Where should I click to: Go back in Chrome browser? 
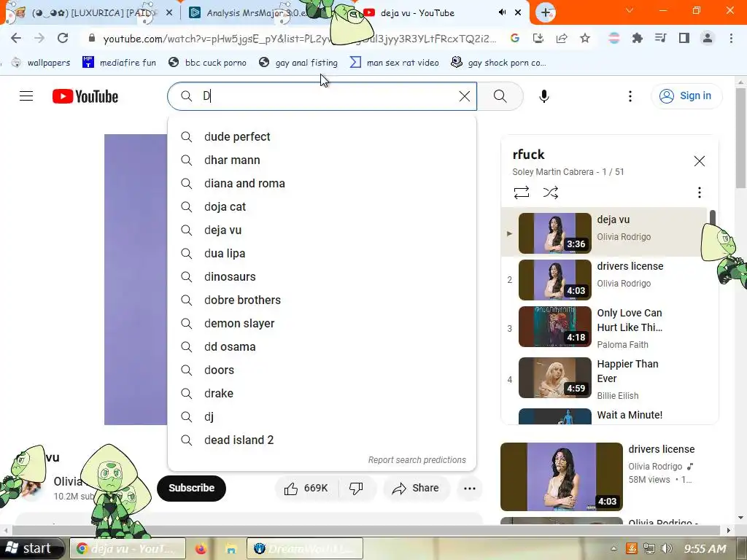pos(16,38)
